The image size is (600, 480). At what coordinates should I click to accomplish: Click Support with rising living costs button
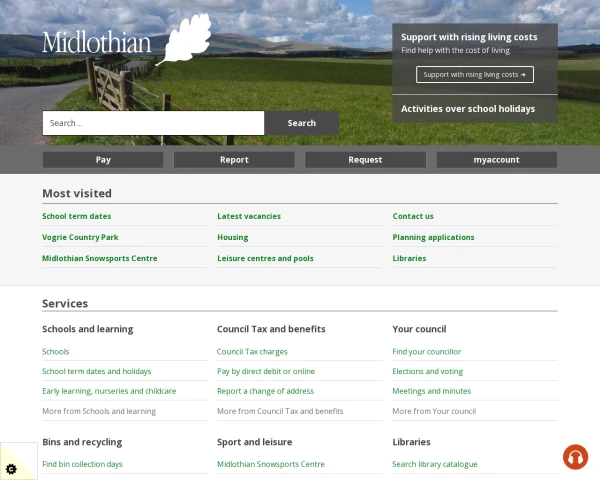474,75
